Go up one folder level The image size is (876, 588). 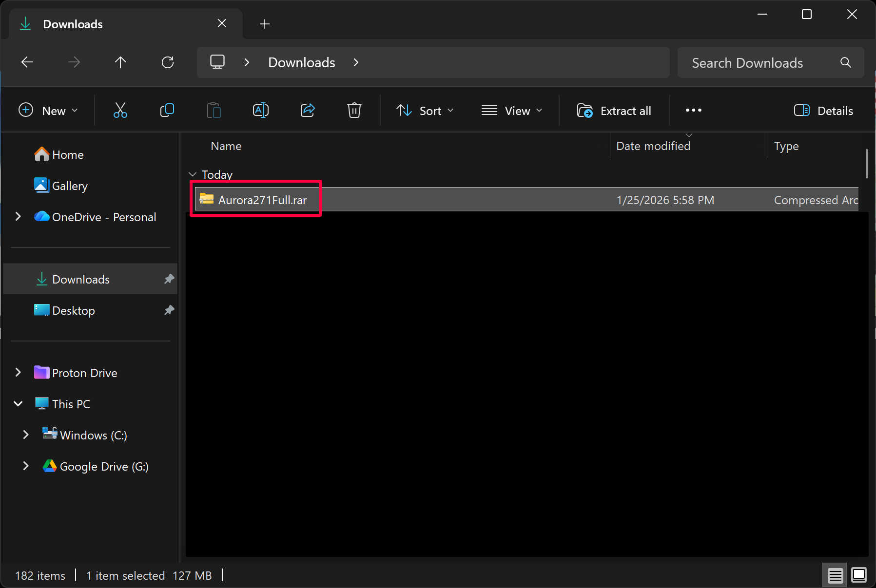coord(120,62)
